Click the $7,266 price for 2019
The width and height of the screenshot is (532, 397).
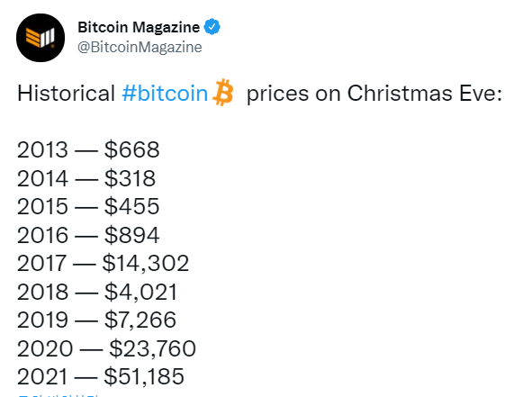pyautogui.click(x=140, y=320)
